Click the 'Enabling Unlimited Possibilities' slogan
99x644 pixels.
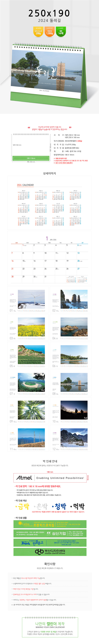tap(60, 478)
